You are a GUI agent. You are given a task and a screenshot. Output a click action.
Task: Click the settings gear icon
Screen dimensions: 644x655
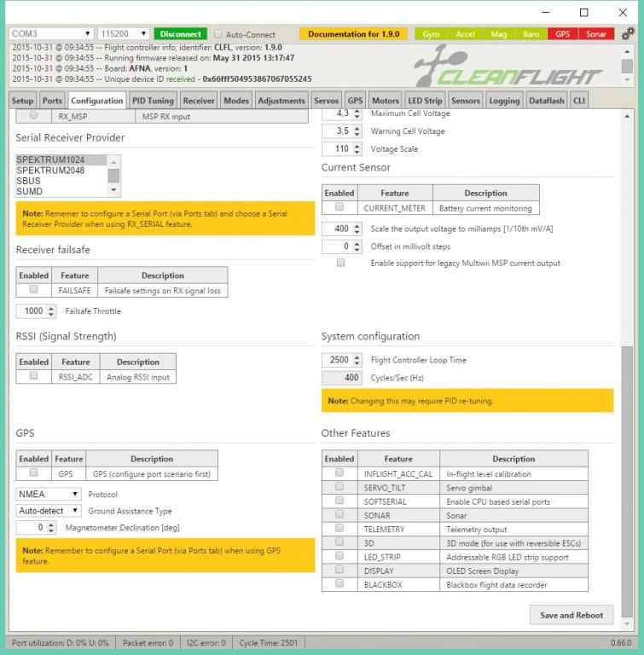(628, 34)
